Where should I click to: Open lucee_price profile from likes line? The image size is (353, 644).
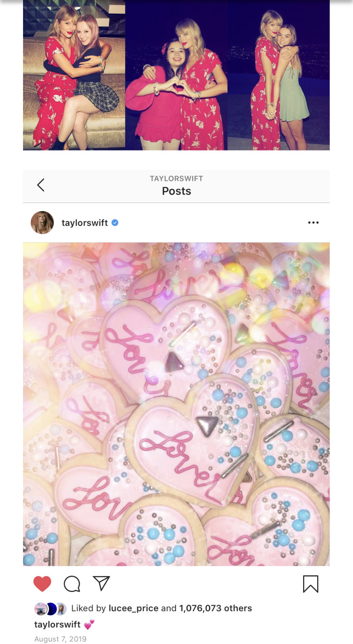point(133,608)
